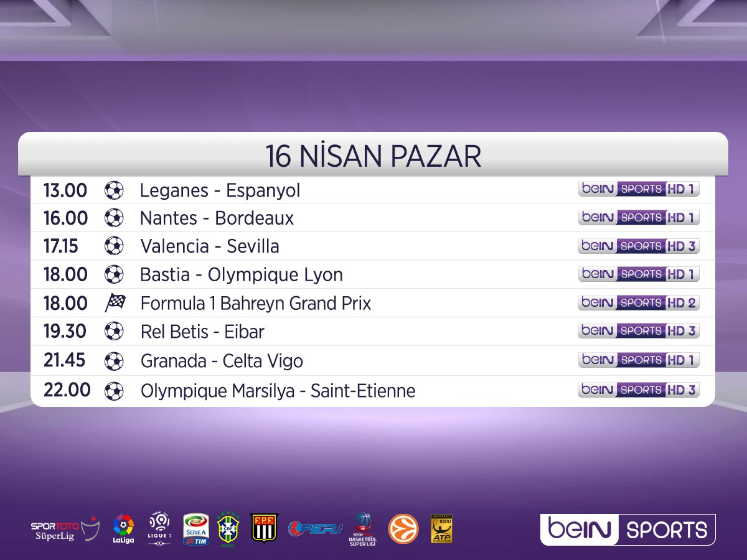
Task: Select the Bastia - Olympique Lyon match text
Action: pos(242,275)
